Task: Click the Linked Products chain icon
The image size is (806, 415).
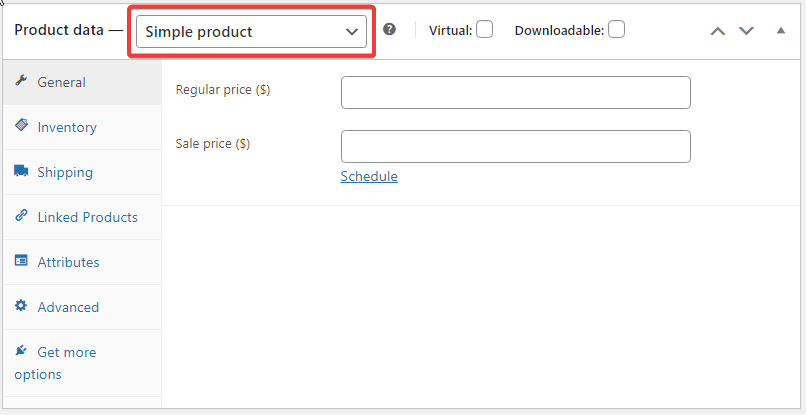Action: point(21,215)
